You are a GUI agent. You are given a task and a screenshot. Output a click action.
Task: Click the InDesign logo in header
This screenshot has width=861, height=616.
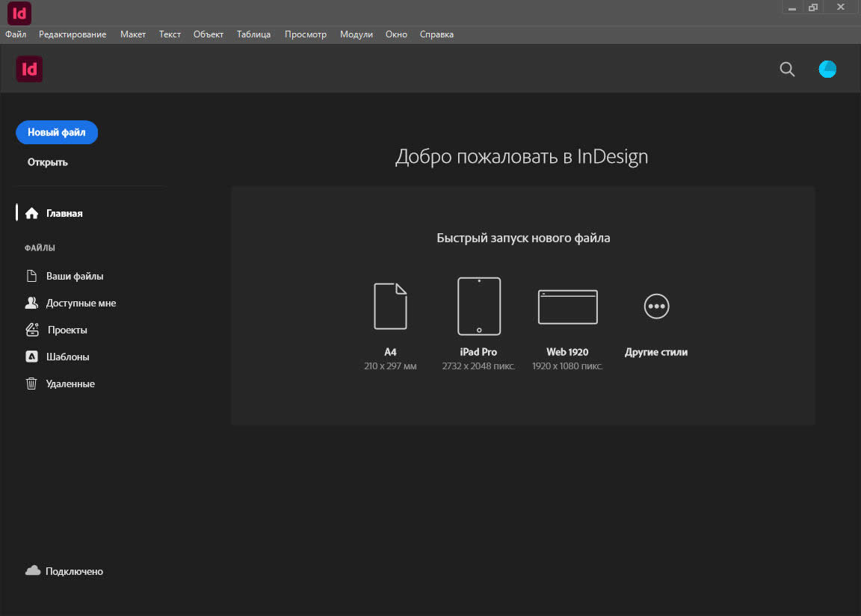point(29,70)
